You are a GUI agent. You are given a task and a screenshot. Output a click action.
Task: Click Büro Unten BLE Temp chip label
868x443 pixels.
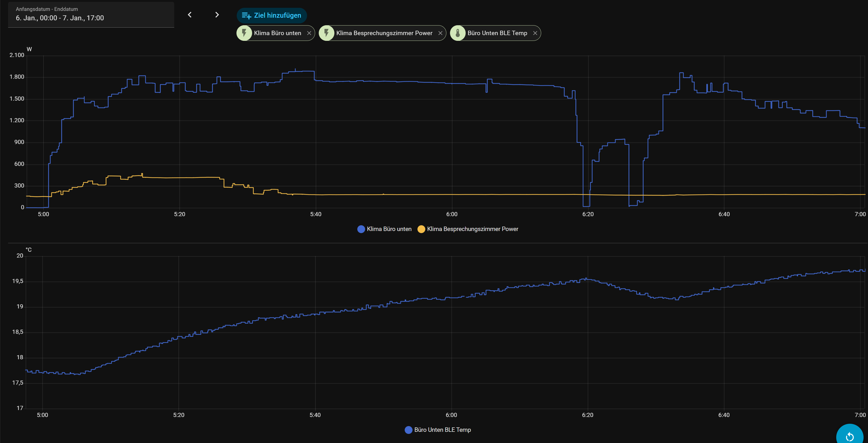(x=497, y=33)
